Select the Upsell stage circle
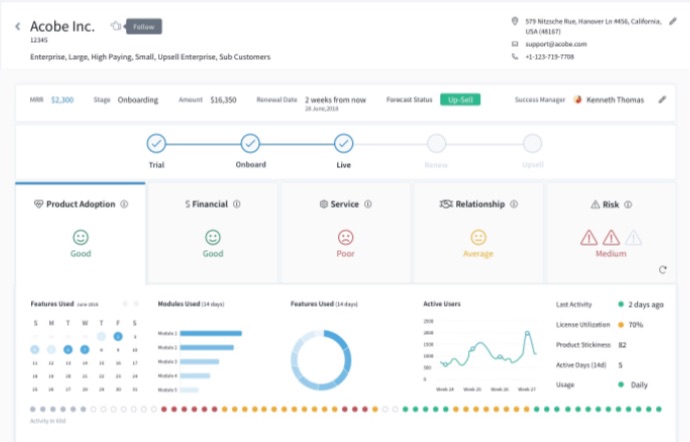The height and width of the screenshot is (442, 690). (x=532, y=144)
